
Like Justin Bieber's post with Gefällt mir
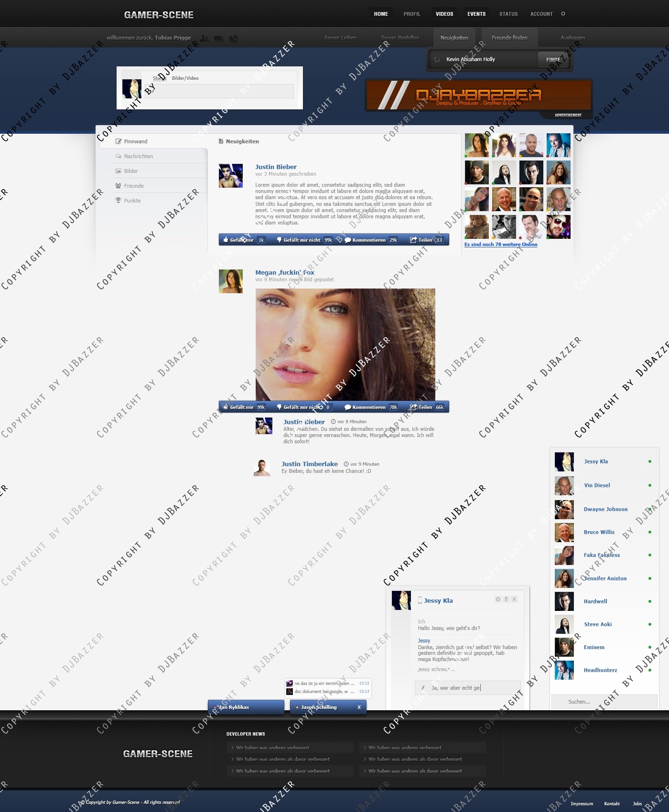[238, 240]
